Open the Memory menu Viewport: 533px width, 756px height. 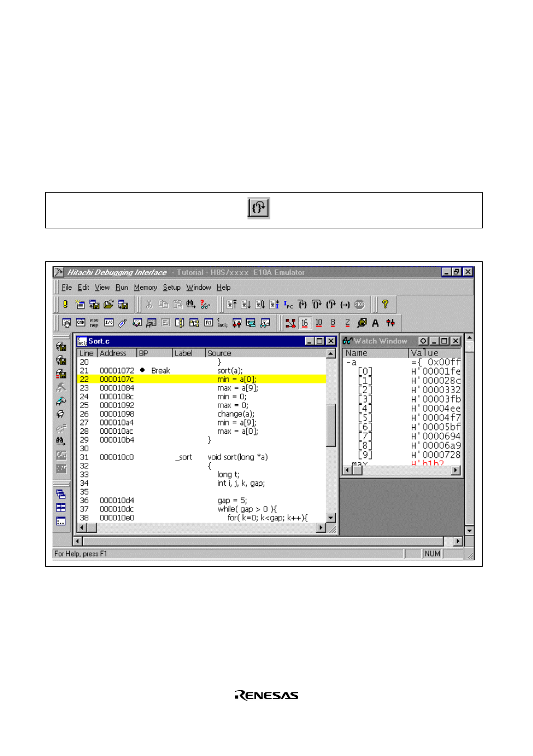coord(145,288)
